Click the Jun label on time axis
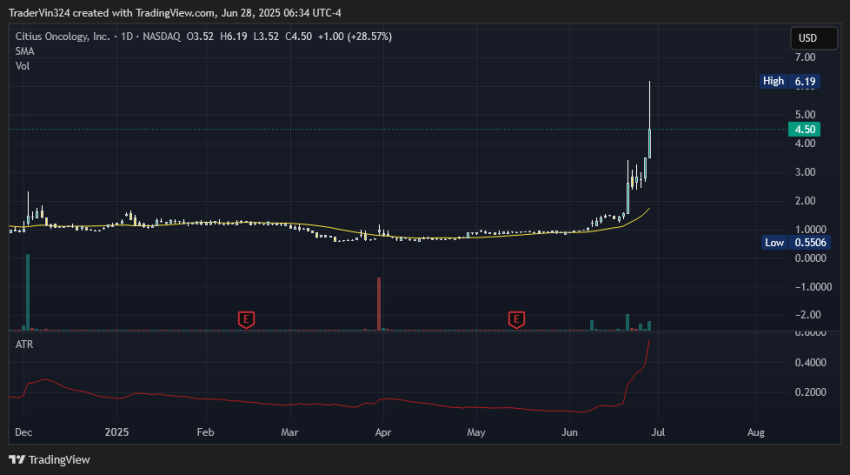Viewport: 850px width, 475px height. tap(569, 432)
